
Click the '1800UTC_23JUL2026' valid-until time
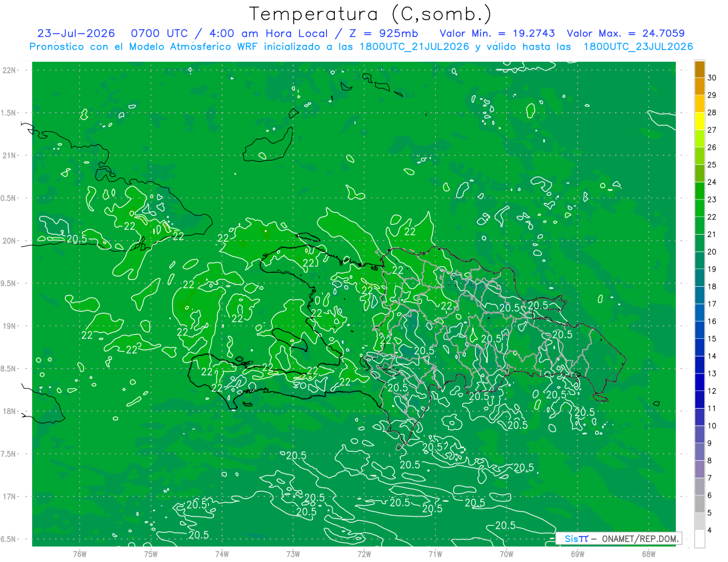(638, 47)
